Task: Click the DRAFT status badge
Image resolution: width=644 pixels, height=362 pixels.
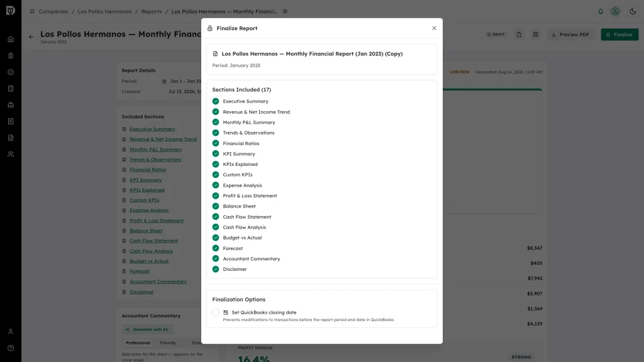Action: point(496,35)
